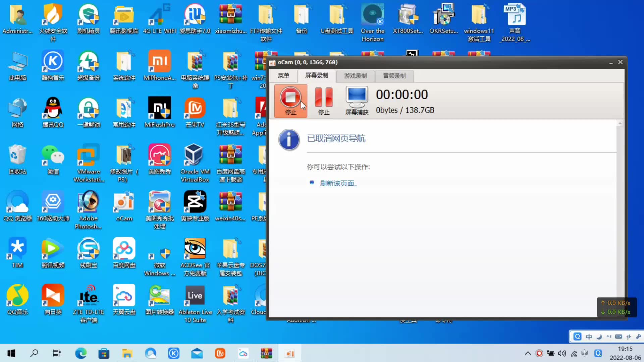Click the red record stop button in oCam

[290, 98]
